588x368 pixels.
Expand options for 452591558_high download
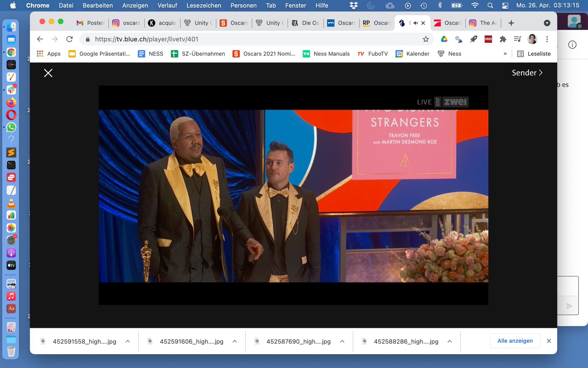[128, 341]
